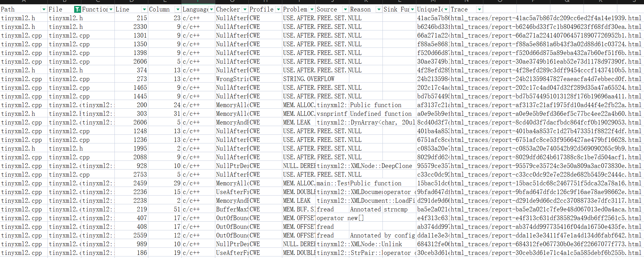Open the active filter icon on File column

click(x=78, y=10)
